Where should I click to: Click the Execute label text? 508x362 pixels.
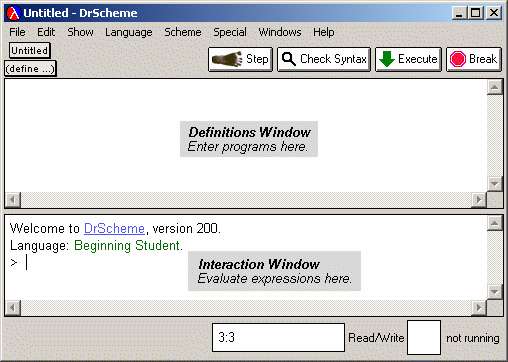point(418,59)
